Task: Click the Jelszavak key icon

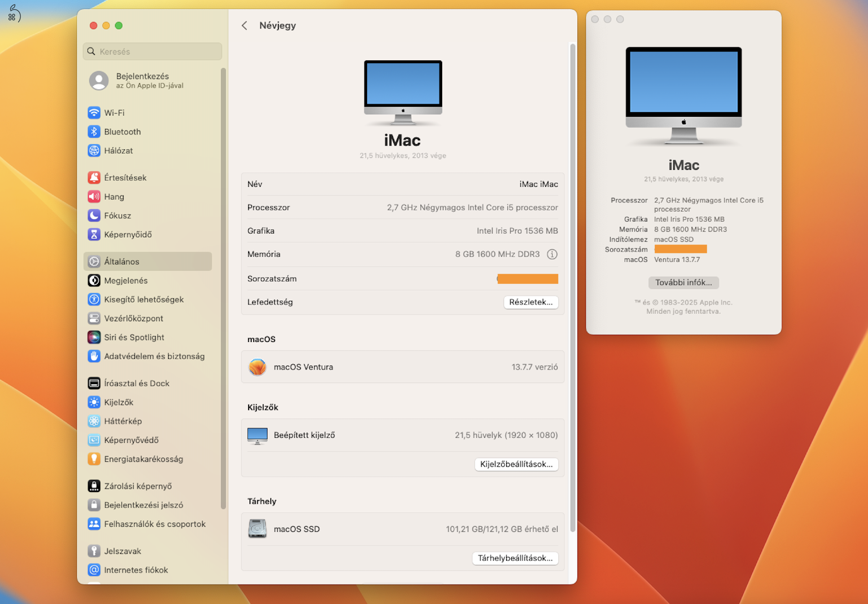Action: (94, 551)
